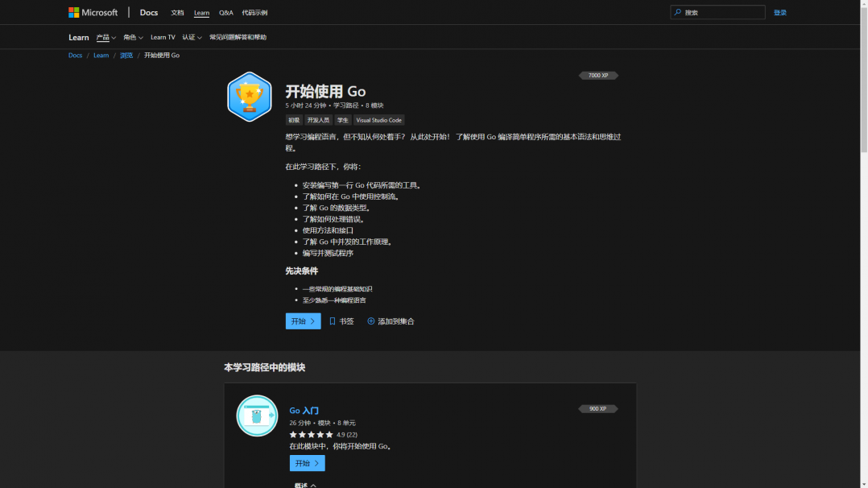This screenshot has height=488, width=868.
Task: Start the learning path with 开始 button
Action: [303, 321]
